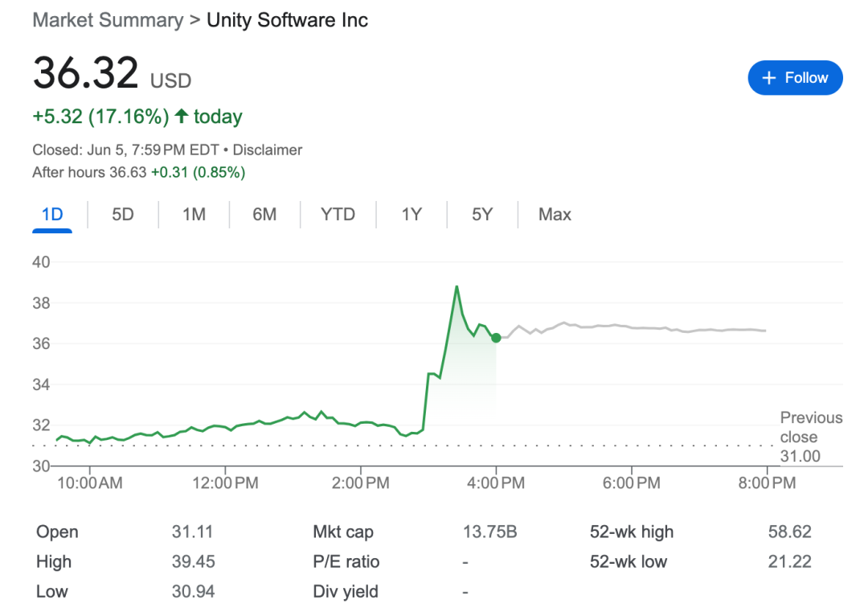Click the green up arrow icon
The width and height of the screenshot is (868, 608).
pos(182,117)
